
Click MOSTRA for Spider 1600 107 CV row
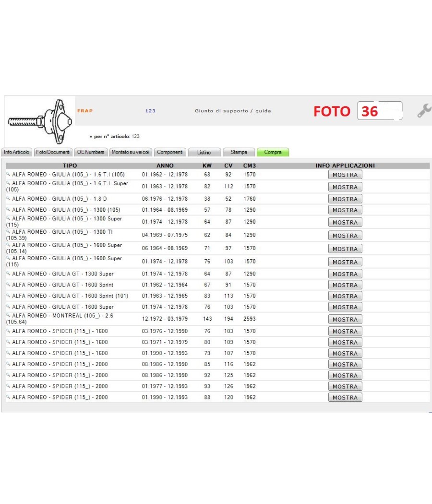pyautogui.click(x=345, y=353)
